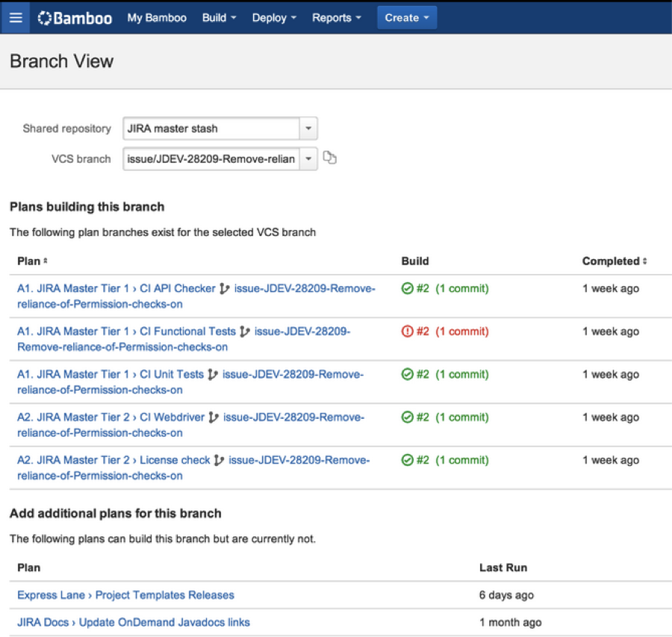
Task: Expand the Shared repository dropdown
Action: coord(308,128)
